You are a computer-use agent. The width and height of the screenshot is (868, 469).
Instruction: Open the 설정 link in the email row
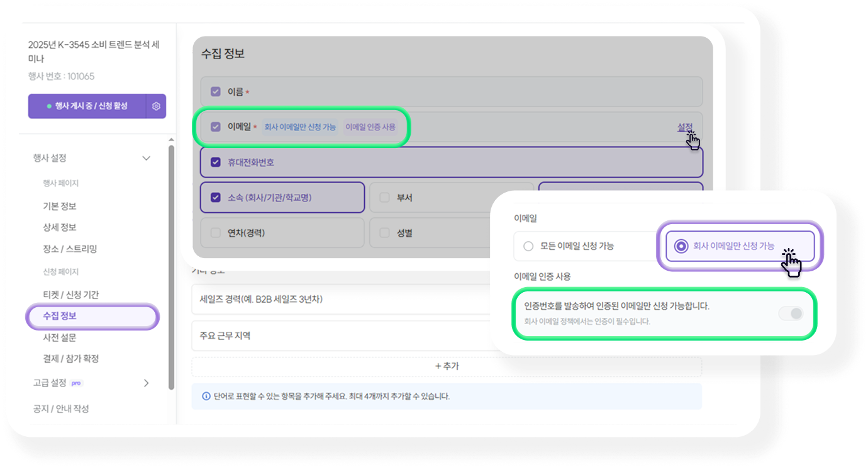[x=684, y=127]
